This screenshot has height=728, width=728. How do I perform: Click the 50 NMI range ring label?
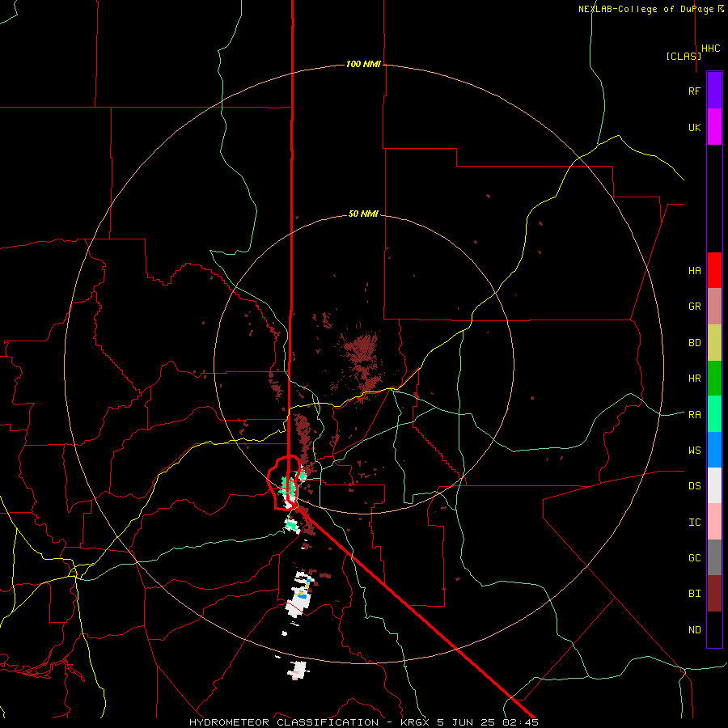click(363, 214)
